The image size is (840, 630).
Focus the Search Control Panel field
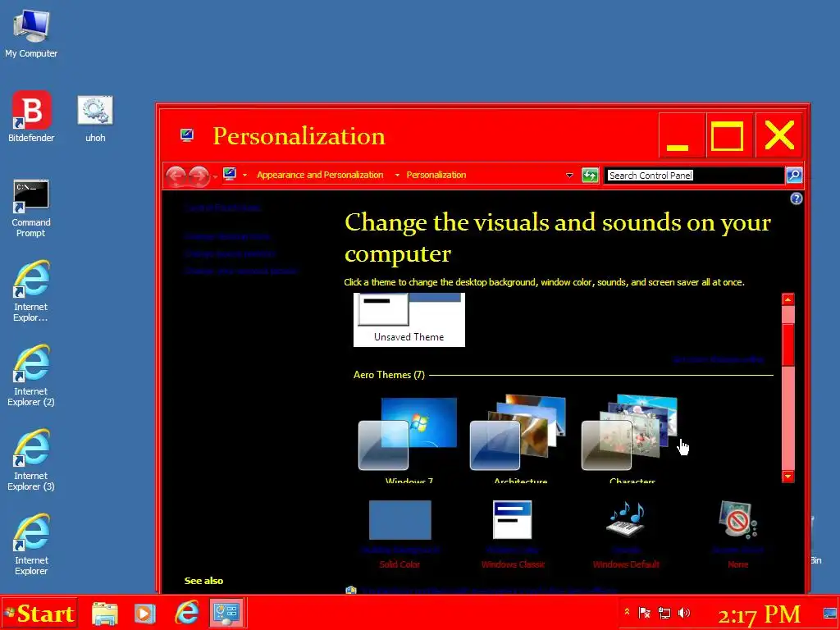point(694,176)
